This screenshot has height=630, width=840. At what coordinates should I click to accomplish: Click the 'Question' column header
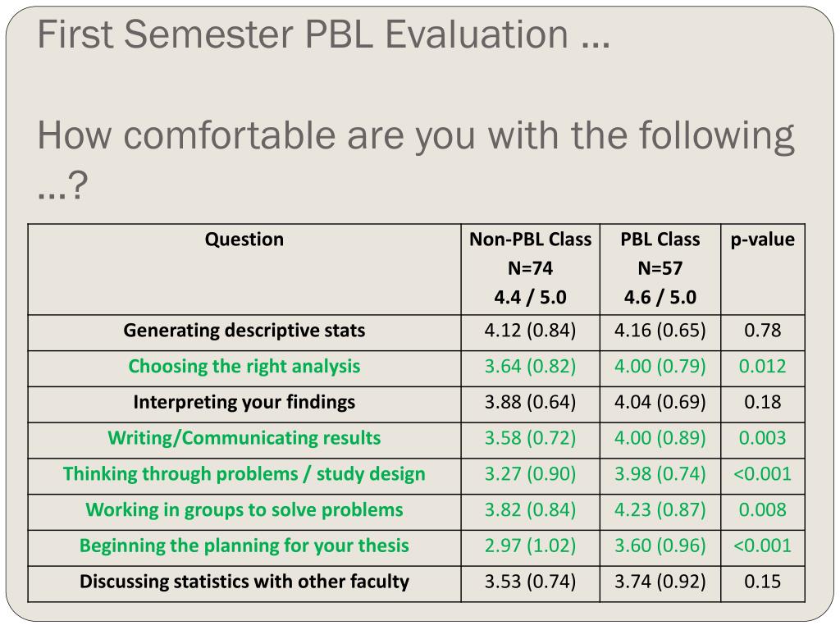coord(244,240)
